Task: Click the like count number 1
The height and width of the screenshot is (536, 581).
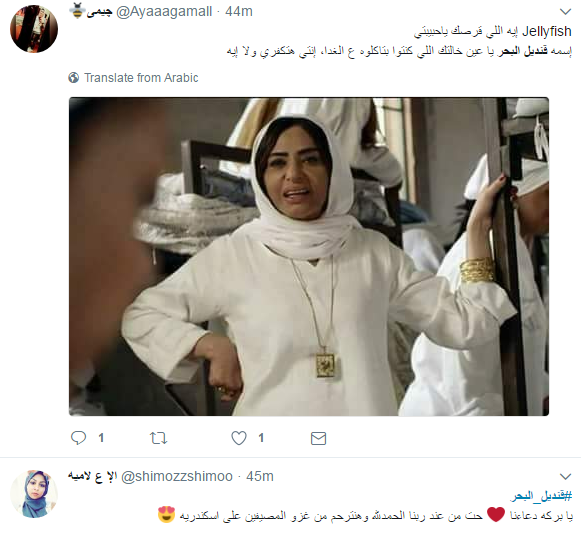Action: coord(261,438)
